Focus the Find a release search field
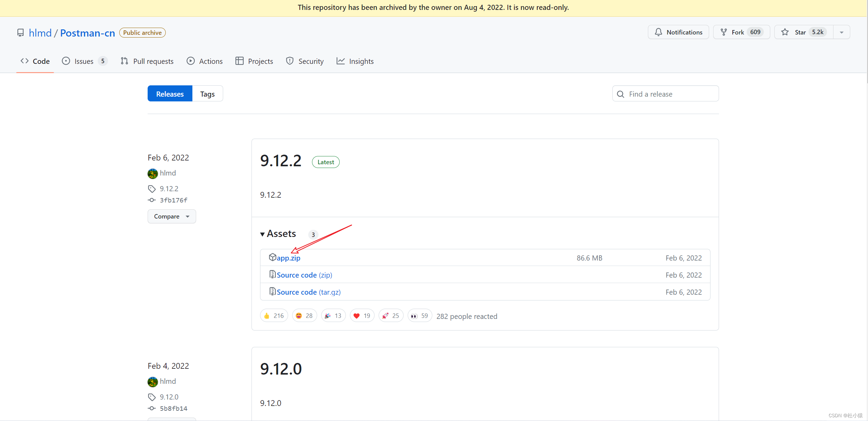The width and height of the screenshot is (868, 421). coord(666,94)
